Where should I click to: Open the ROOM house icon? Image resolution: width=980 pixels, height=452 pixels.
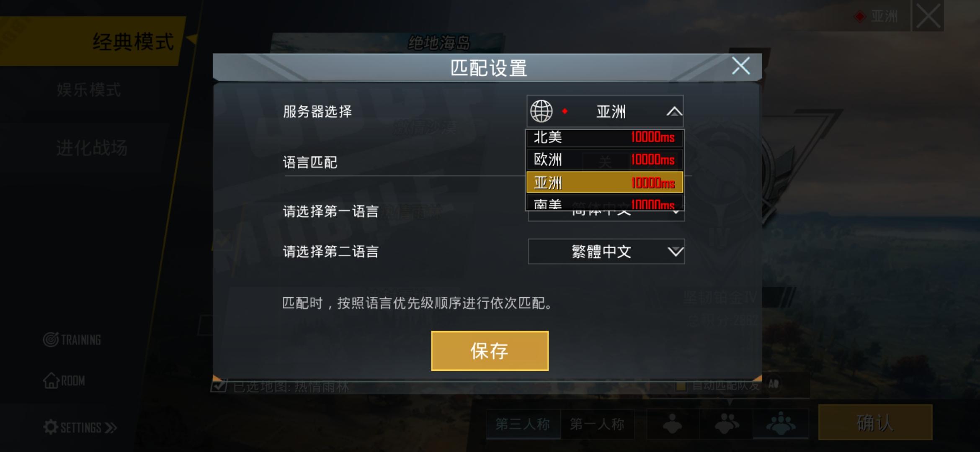[51, 380]
